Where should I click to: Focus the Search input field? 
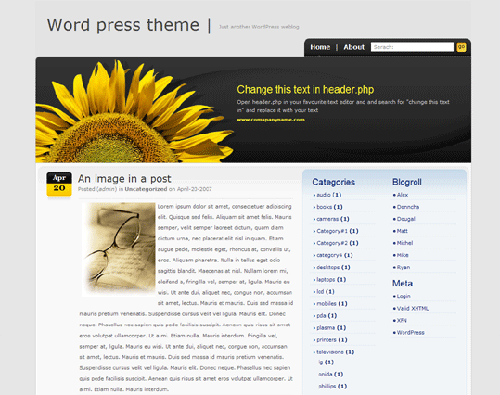pyautogui.click(x=412, y=47)
